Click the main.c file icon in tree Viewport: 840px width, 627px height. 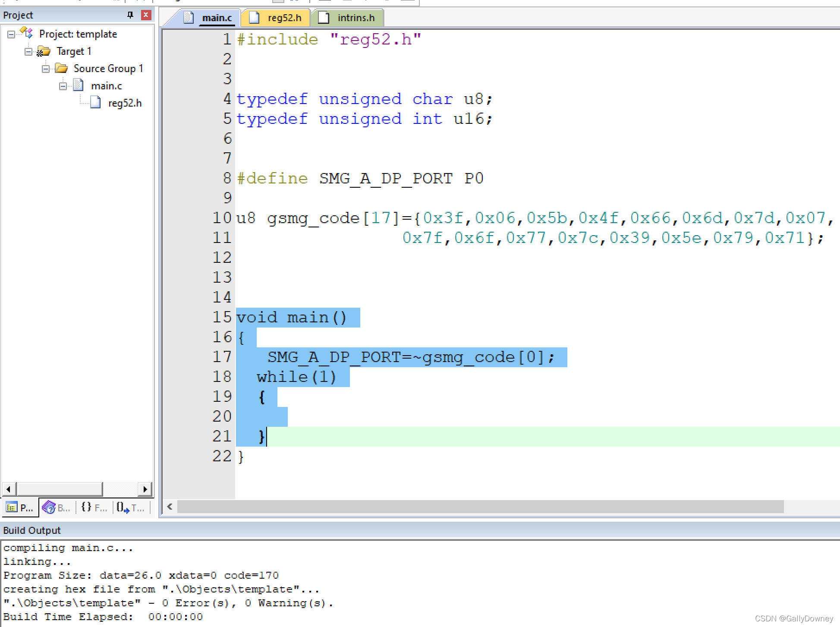[78, 85]
